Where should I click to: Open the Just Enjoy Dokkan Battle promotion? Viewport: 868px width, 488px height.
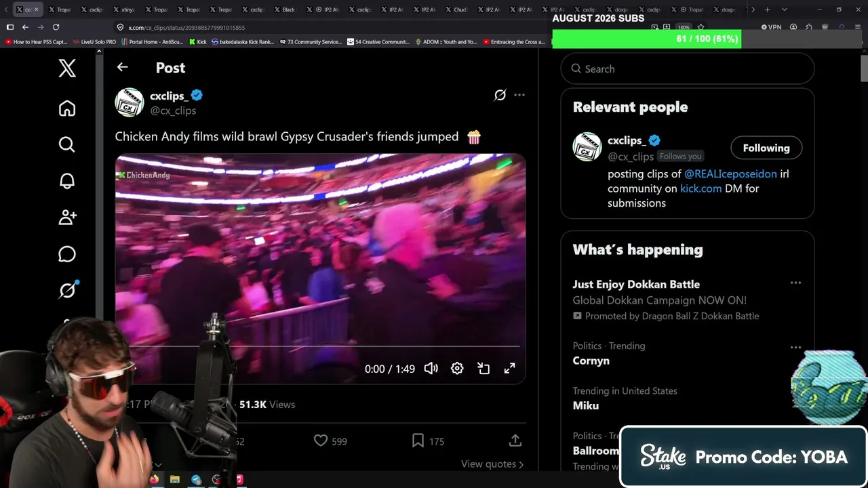coord(636,284)
